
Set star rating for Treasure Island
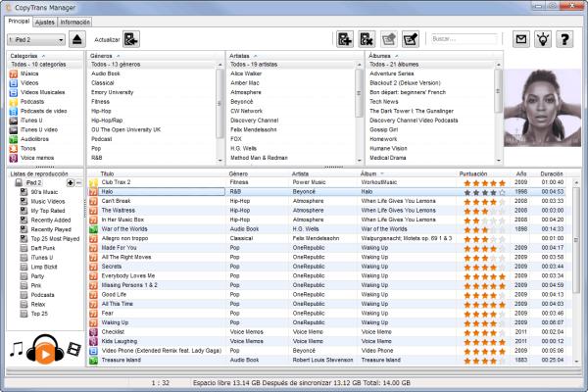pos(484,361)
